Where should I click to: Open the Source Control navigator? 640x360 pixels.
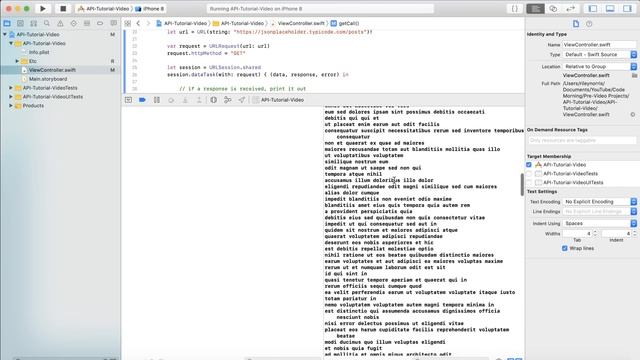(20, 24)
